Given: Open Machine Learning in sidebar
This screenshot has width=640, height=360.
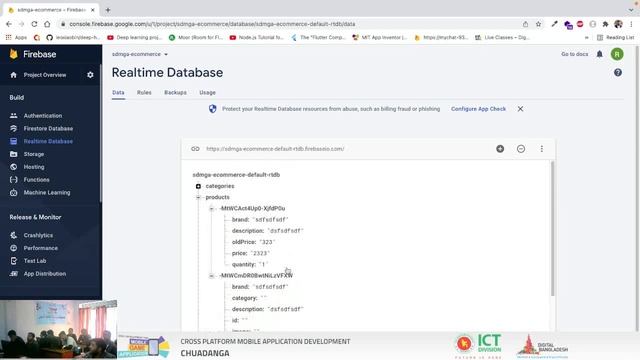Looking at the screenshot, I should 47,193.
